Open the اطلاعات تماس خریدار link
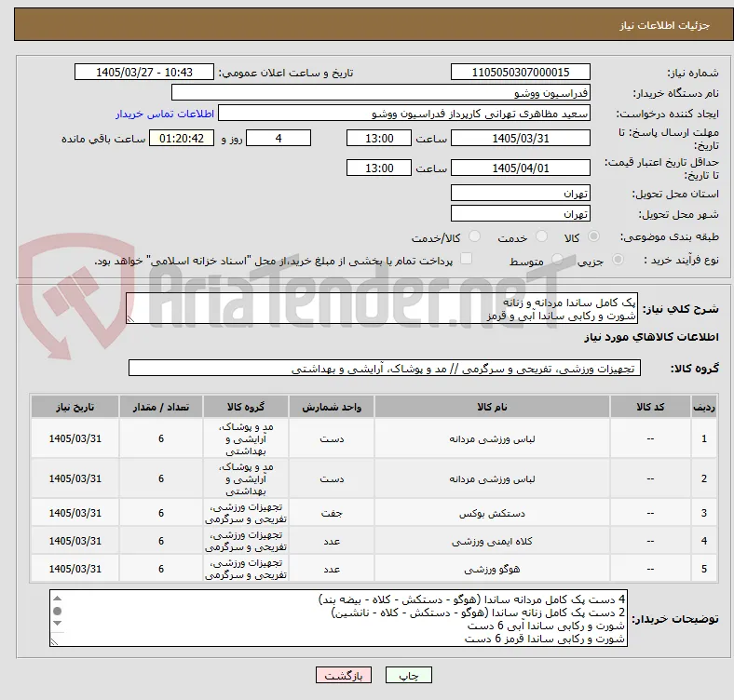 [165, 114]
